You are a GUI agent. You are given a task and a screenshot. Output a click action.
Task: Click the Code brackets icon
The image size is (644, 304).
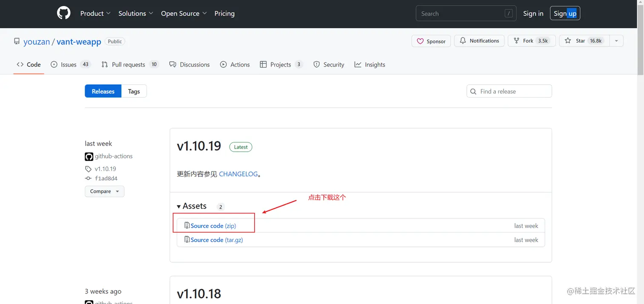(x=20, y=64)
